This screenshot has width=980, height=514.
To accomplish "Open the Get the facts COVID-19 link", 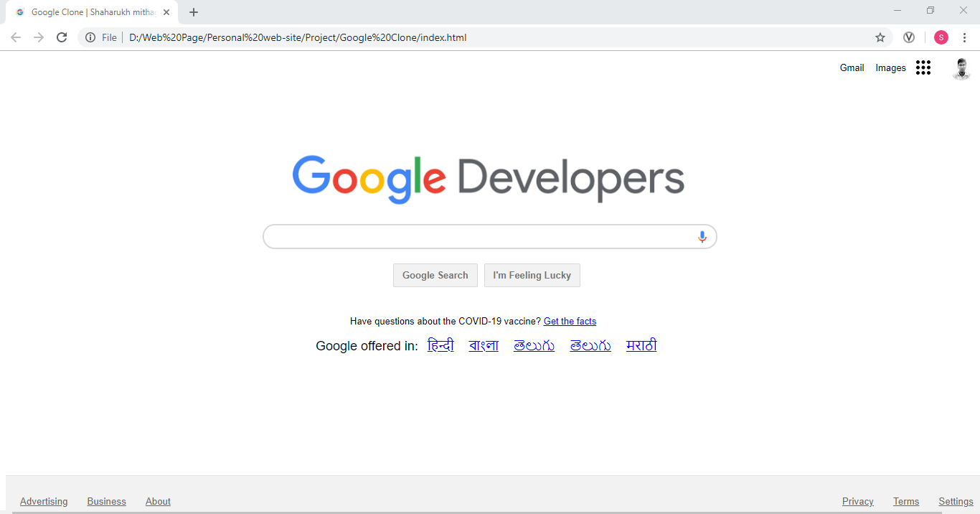I will (570, 321).
